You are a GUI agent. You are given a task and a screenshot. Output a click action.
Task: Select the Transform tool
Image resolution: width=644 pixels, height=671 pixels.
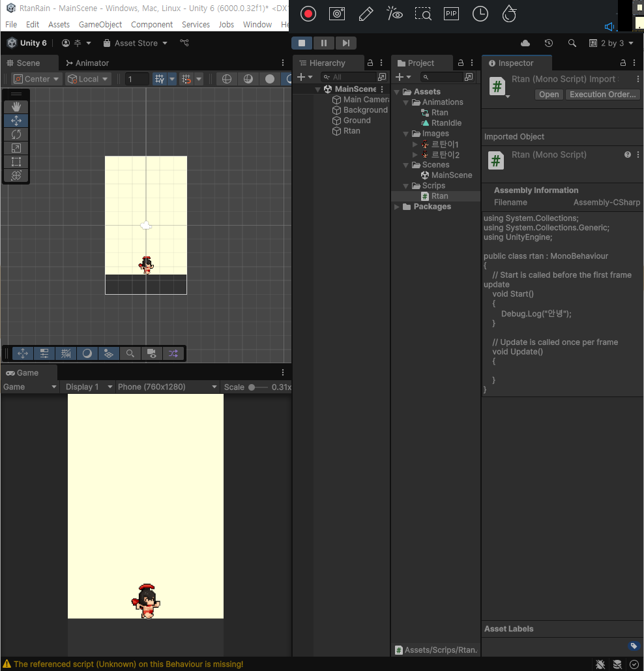(x=16, y=175)
